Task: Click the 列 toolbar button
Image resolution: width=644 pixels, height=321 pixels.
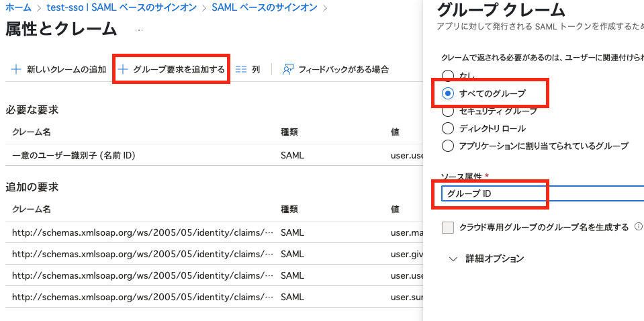Action: tap(248, 69)
